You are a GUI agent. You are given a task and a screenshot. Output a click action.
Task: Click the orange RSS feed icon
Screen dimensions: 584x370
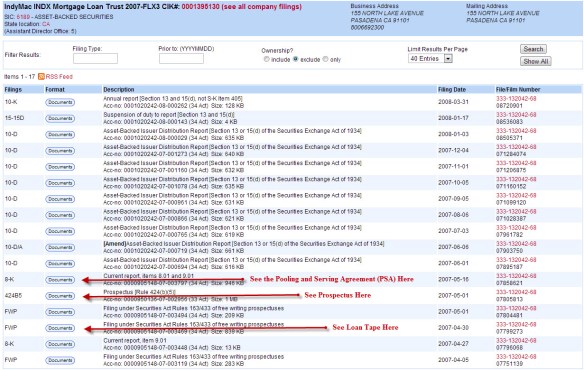point(41,76)
